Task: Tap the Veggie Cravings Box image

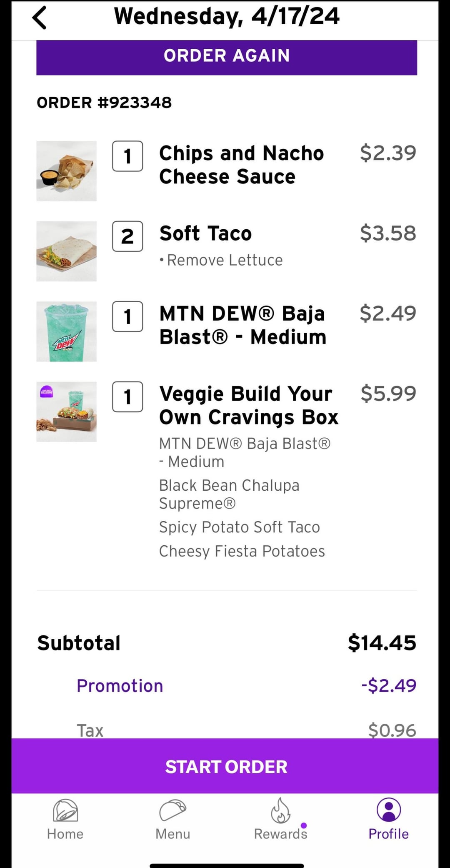Action: pyautogui.click(x=66, y=411)
